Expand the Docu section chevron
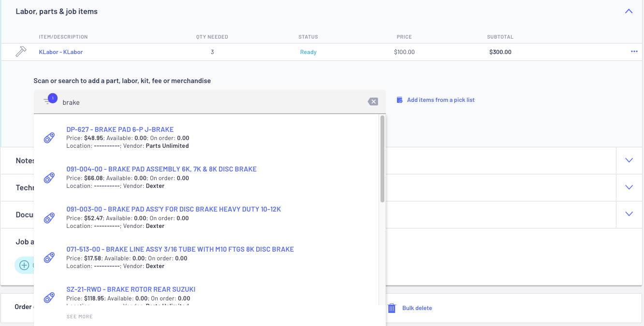The image size is (644, 326). (x=629, y=214)
